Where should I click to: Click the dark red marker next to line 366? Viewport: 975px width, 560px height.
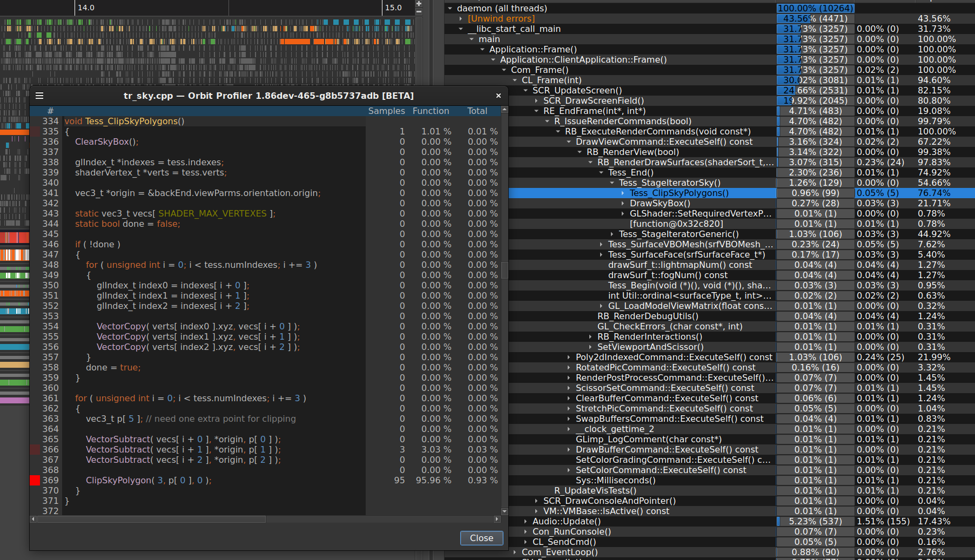[35, 449]
